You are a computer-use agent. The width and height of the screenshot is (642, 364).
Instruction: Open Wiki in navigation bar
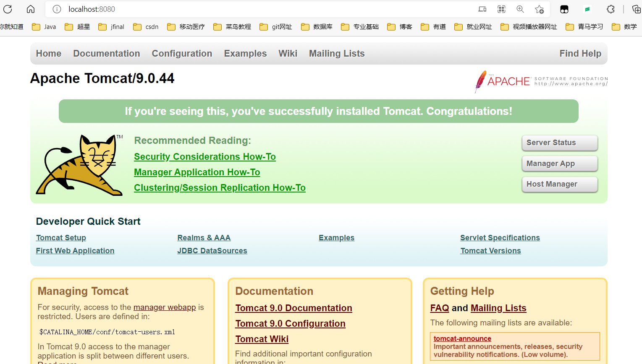pos(288,54)
